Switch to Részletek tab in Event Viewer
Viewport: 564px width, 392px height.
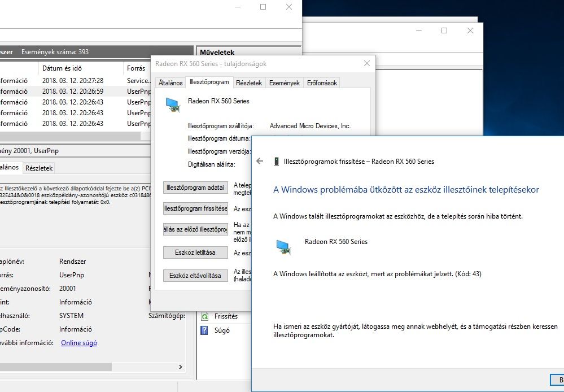(x=39, y=168)
